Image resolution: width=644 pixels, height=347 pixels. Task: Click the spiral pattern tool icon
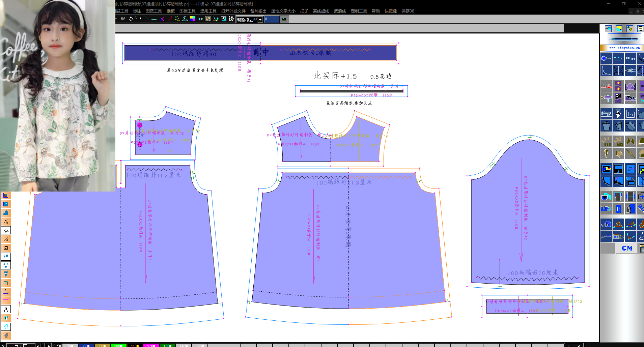tap(630, 114)
